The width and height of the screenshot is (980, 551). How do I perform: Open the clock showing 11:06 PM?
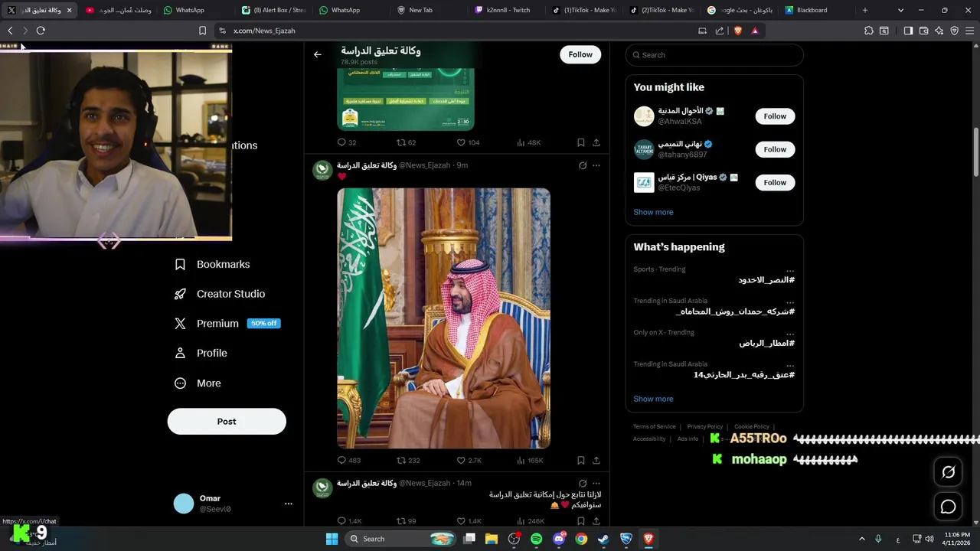(956, 538)
